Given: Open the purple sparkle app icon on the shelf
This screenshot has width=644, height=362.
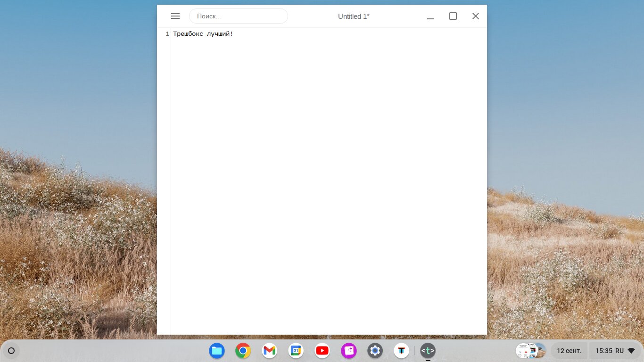Looking at the screenshot, I should tap(349, 351).
